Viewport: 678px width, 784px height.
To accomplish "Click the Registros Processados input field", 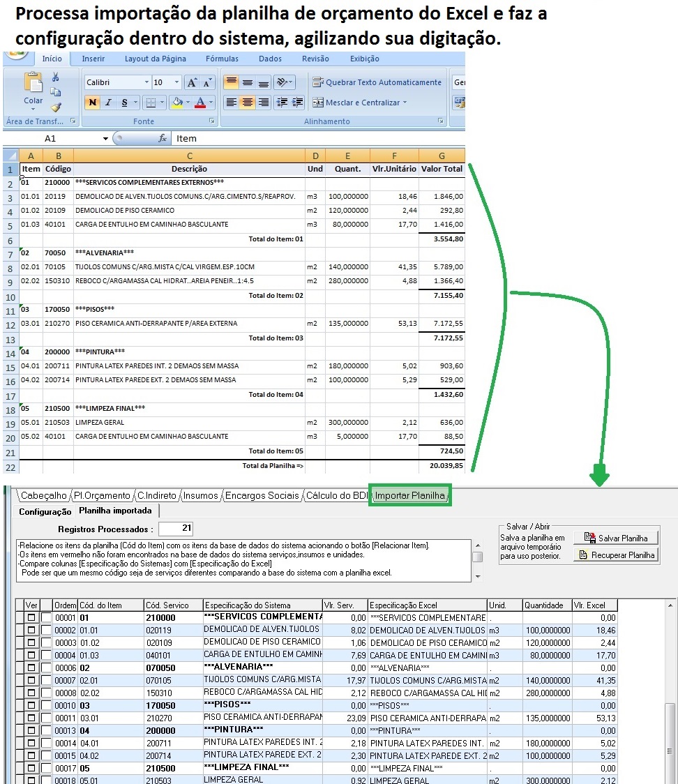I will click(176, 529).
